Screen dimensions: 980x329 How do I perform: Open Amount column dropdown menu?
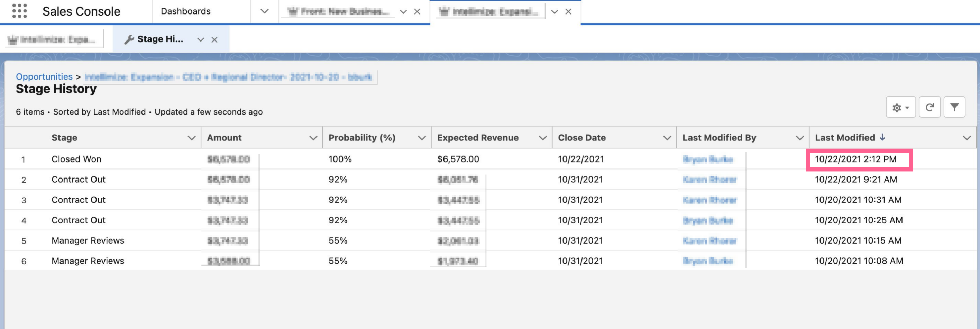pyautogui.click(x=313, y=138)
